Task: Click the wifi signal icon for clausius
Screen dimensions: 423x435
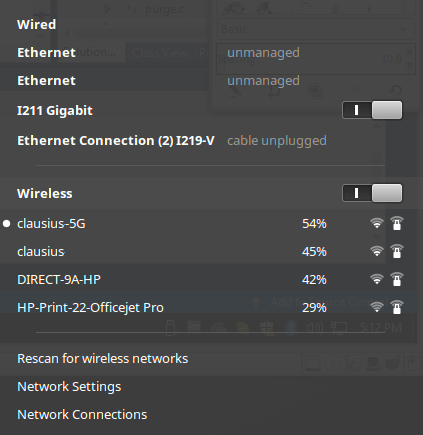Action: tap(377, 251)
